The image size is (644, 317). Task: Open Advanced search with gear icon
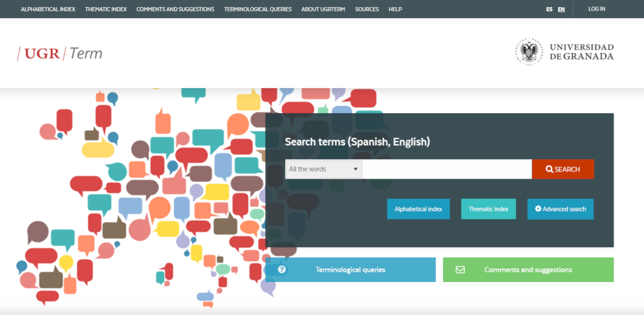tap(560, 209)
